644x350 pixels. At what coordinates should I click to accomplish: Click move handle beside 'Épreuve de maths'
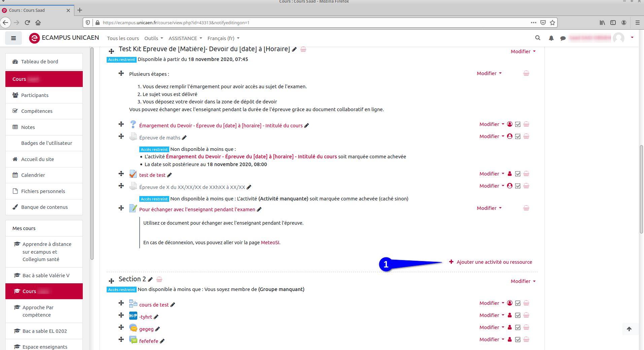click(121, 136)
